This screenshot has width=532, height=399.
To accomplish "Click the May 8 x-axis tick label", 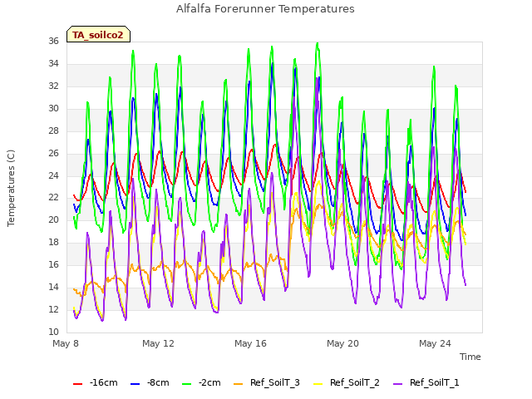I will (x=66, y=343).
